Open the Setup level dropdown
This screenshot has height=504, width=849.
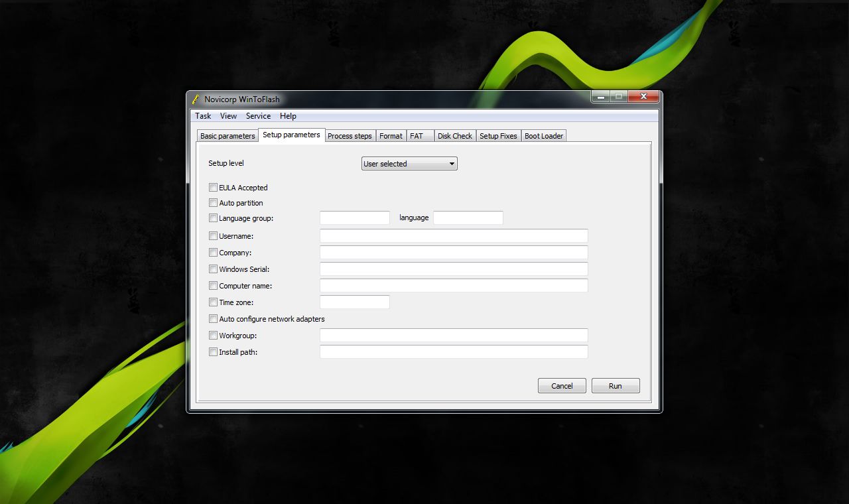point(409,164)
